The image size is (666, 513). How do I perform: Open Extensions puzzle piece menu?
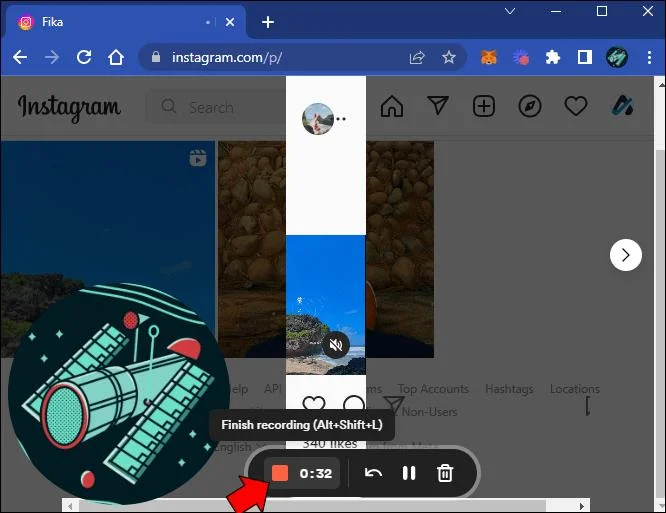[553, 57]
